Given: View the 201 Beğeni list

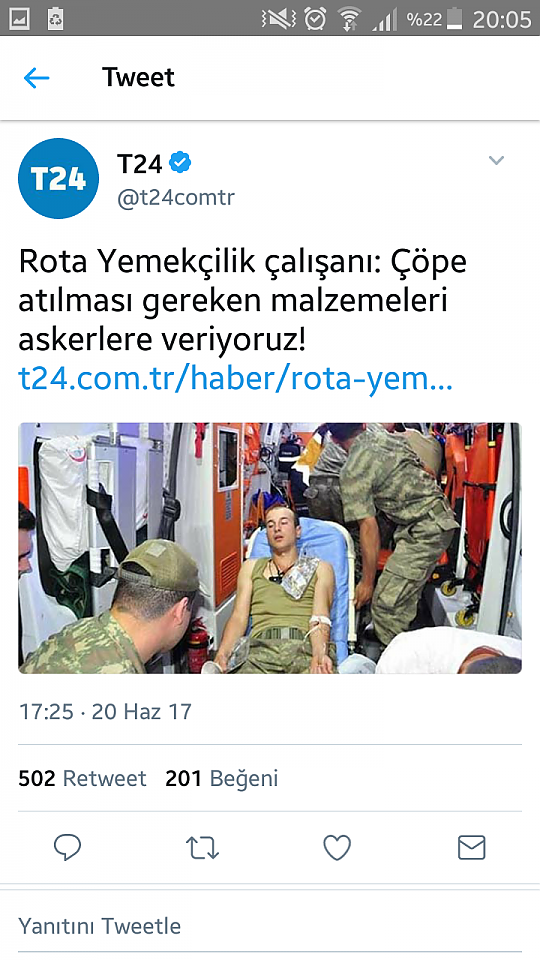Looking at the screenshot, I should coord(222,779).
